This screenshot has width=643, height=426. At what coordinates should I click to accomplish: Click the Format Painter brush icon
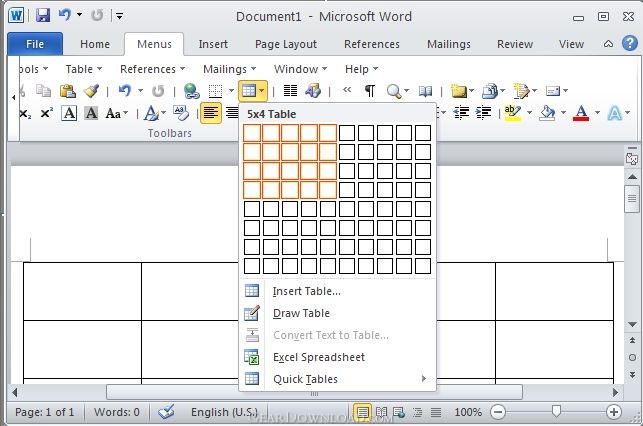[91, 91]
